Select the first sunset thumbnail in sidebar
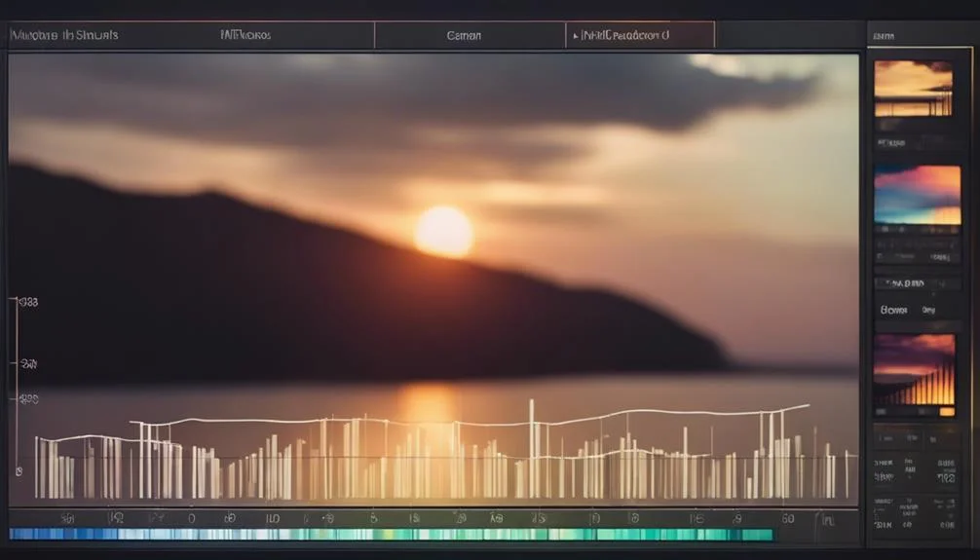This screenshot has width=980, height=560. tap(913, 89)
